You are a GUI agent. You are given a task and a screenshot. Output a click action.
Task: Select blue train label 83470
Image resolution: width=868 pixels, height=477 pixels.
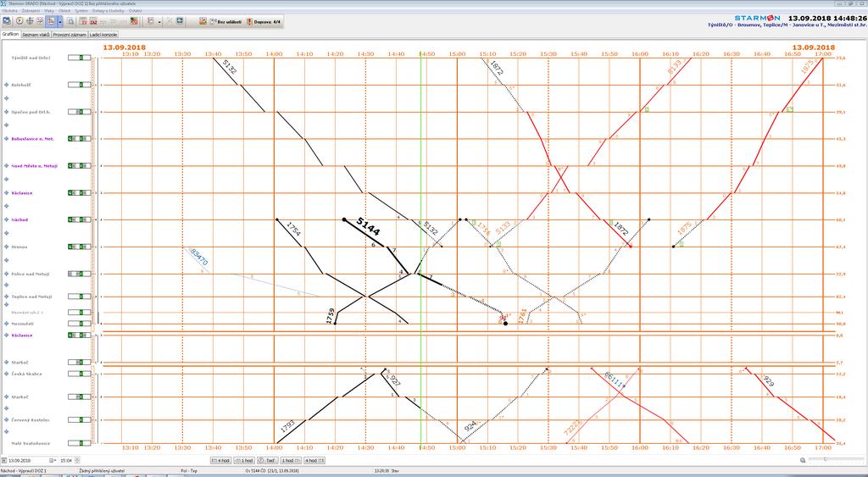(x=198, y=258)
